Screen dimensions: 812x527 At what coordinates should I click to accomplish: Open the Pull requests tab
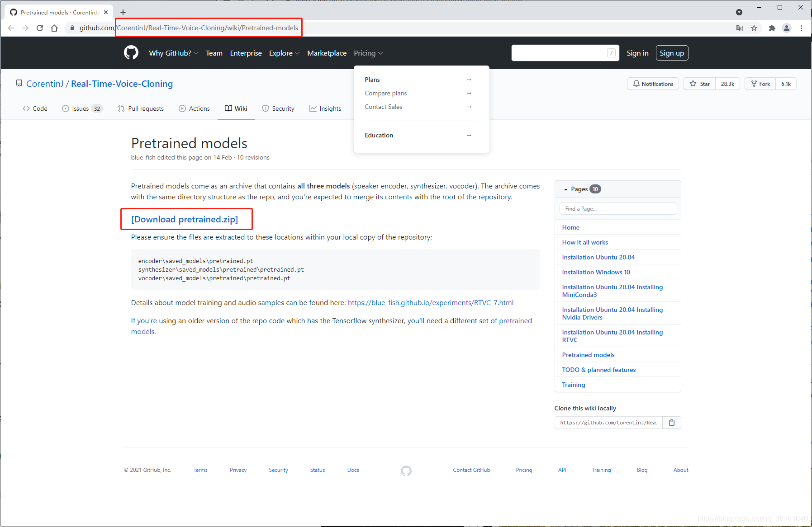click(141, 108)
